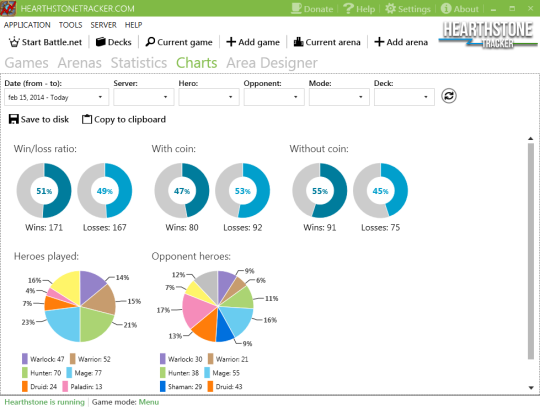Click the app icon in the title bar
This screenshot has height=409, width=540.
[x=8, y=8]
